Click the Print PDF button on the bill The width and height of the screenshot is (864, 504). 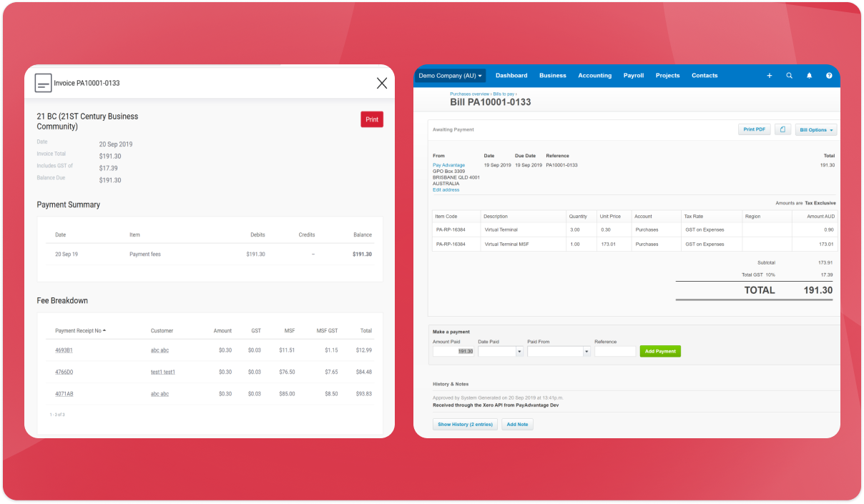(755, 129)
